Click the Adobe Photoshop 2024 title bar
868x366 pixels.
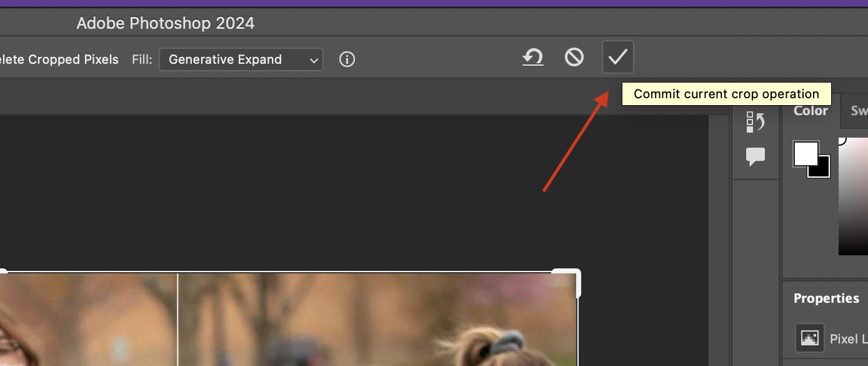(x=165, y=23)
